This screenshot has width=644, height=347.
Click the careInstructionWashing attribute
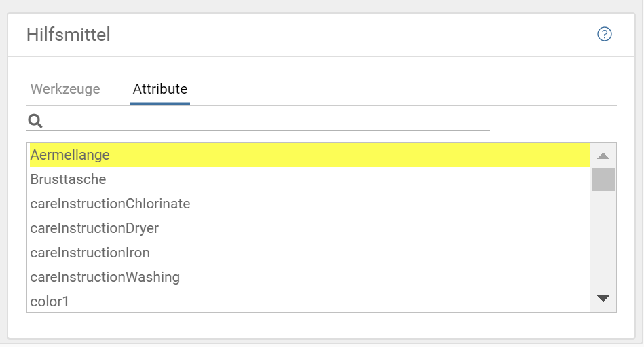click(105, 277)
